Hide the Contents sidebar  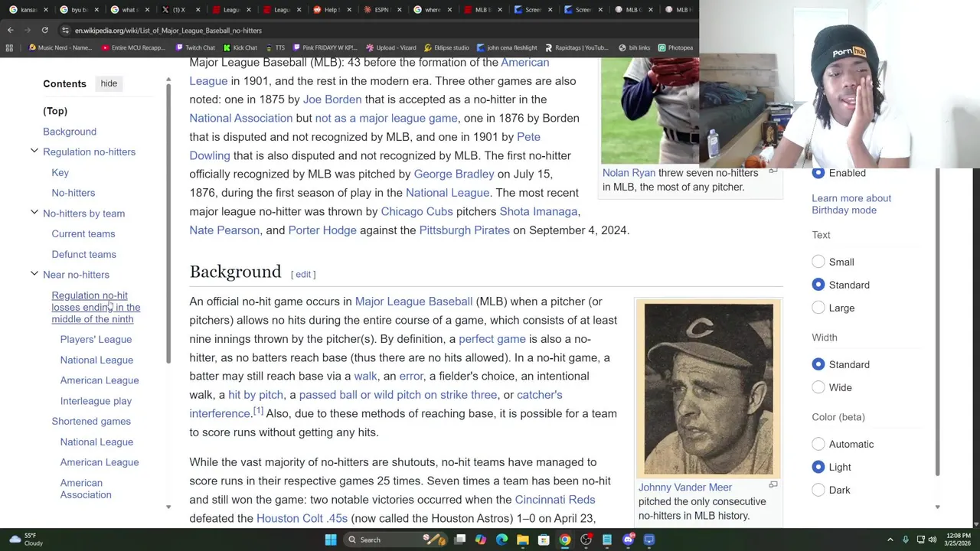point(109,83)
